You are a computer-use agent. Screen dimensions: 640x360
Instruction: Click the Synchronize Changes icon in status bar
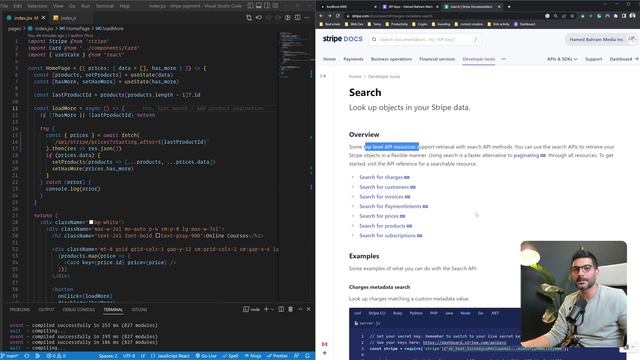[27, 356]
